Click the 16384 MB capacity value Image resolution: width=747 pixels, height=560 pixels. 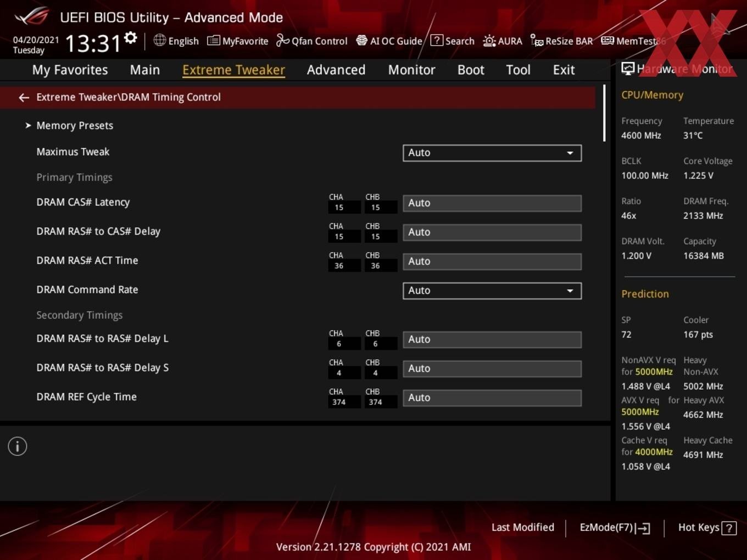click(x=704, y=256)
